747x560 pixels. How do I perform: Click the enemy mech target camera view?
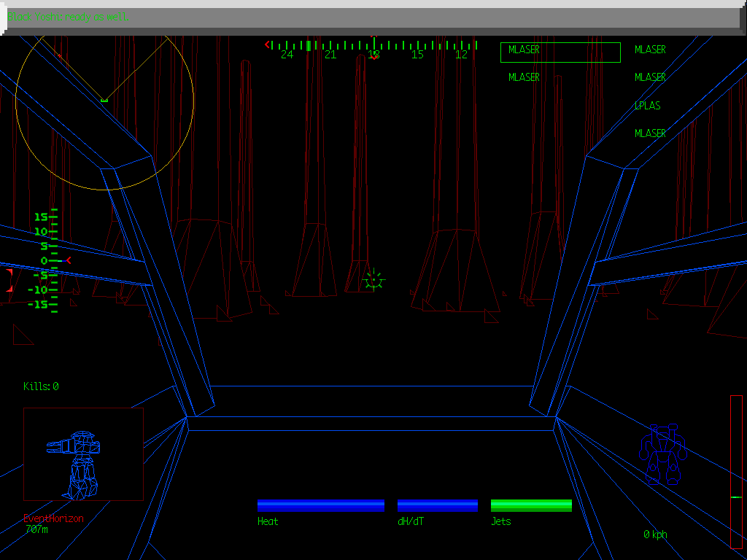tap(83, 454)
